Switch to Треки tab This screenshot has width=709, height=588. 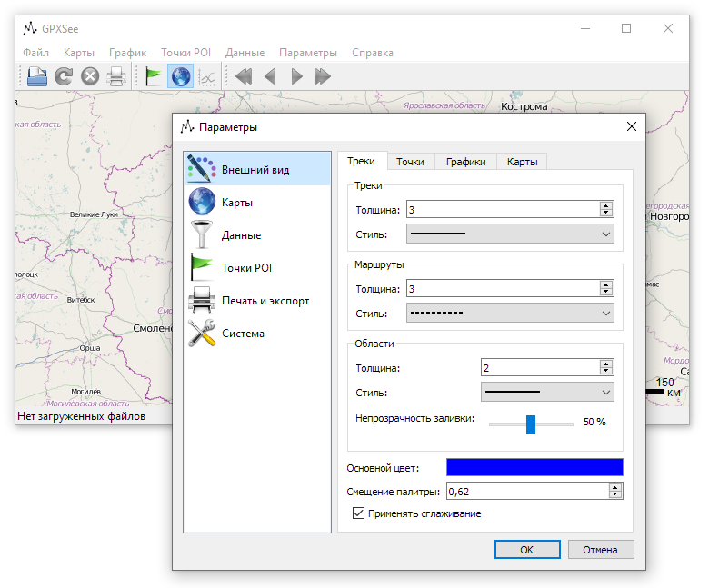coord(361,161)
